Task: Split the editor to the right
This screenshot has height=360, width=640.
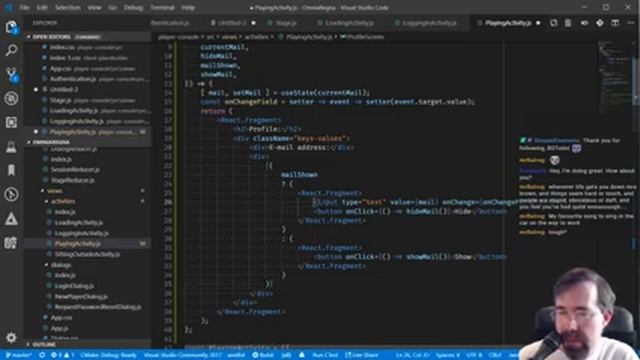Action: pyautogui.click(x=615, y=23)
